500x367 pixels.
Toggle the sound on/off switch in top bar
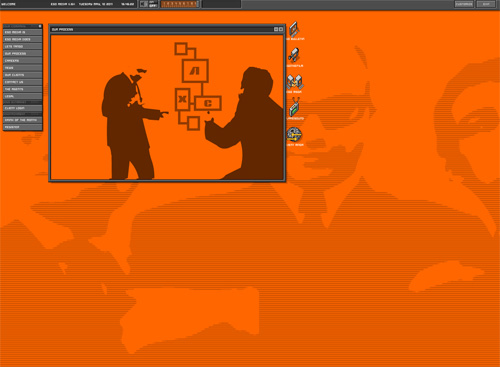153,4
